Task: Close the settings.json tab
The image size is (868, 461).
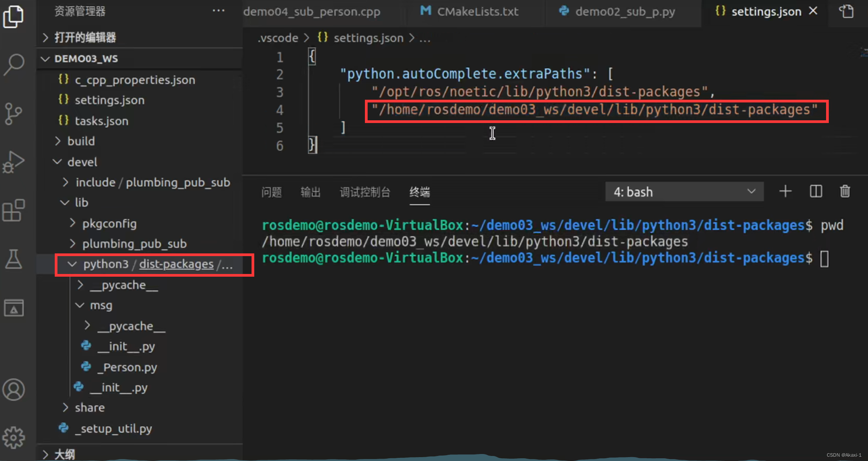Action: (813, 11)
